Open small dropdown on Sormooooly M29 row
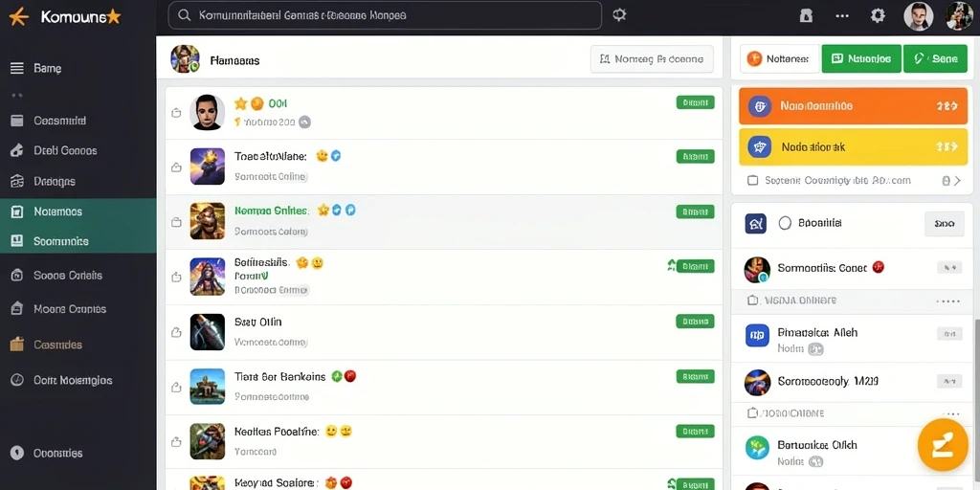This screenshot has width=980, height=490. (x=948, y=381)
